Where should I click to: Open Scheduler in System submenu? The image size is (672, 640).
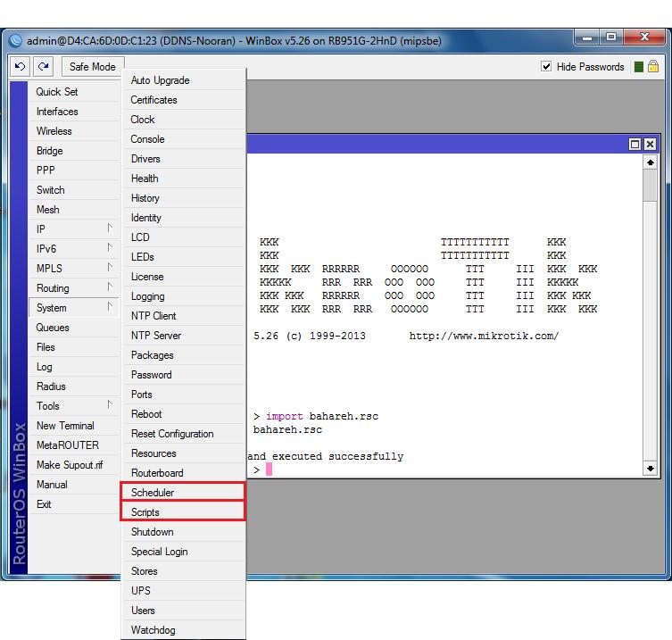pyautogui.click(x=184, y=493)
